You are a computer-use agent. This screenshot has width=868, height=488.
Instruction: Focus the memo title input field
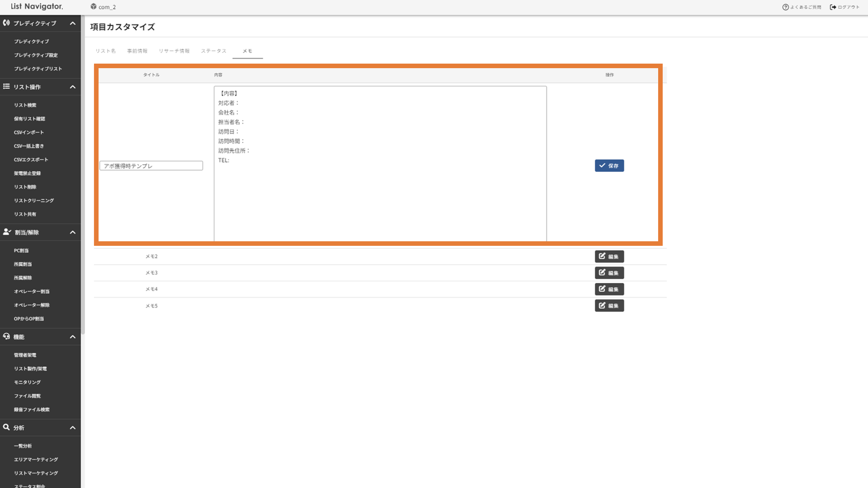click(x=151, y=166)
